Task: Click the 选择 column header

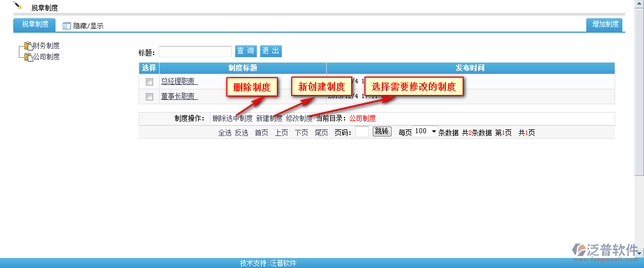Action: coord(149,68)
